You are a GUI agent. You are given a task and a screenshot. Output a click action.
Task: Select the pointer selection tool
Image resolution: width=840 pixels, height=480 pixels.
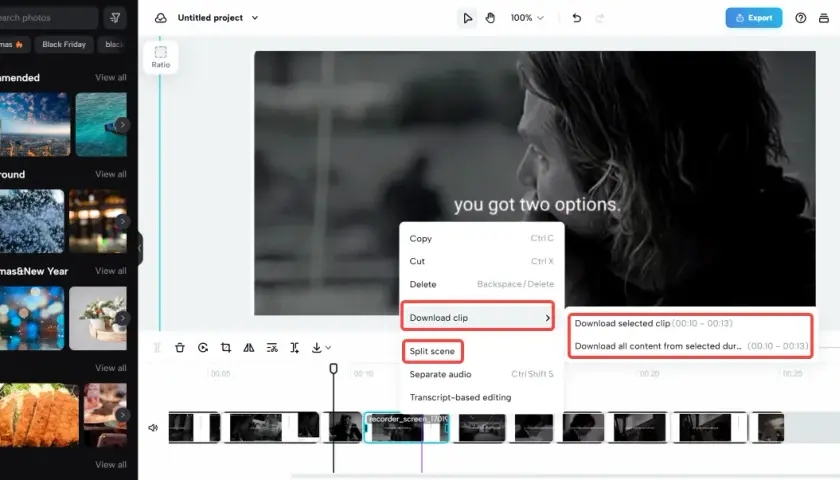point(467,18)
